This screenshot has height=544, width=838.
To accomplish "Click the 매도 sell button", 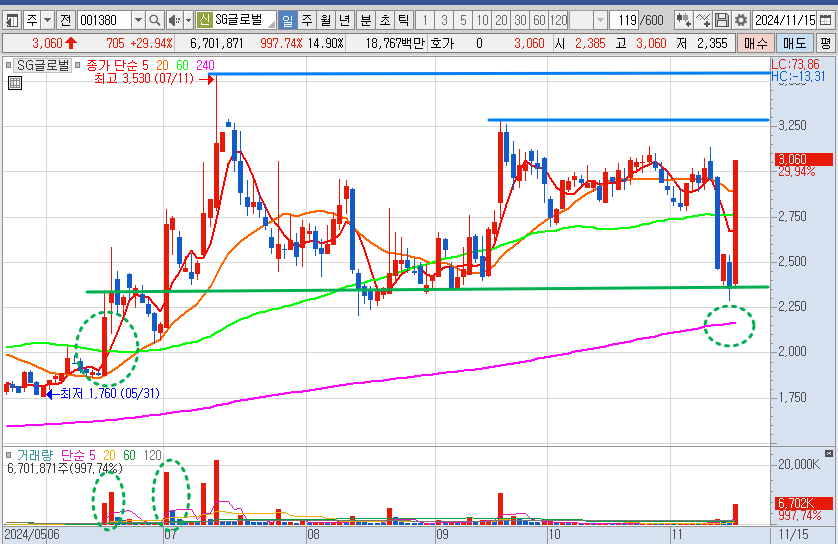I will pos(794,43).
